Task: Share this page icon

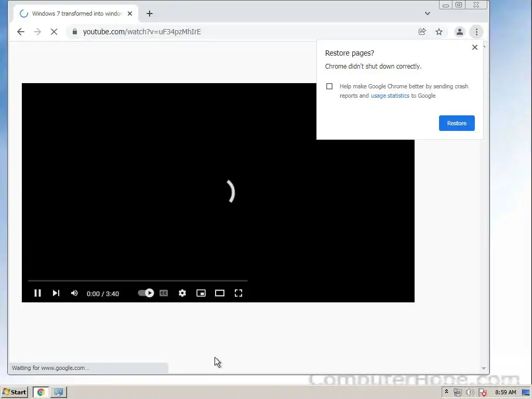Action: [422, 32]
